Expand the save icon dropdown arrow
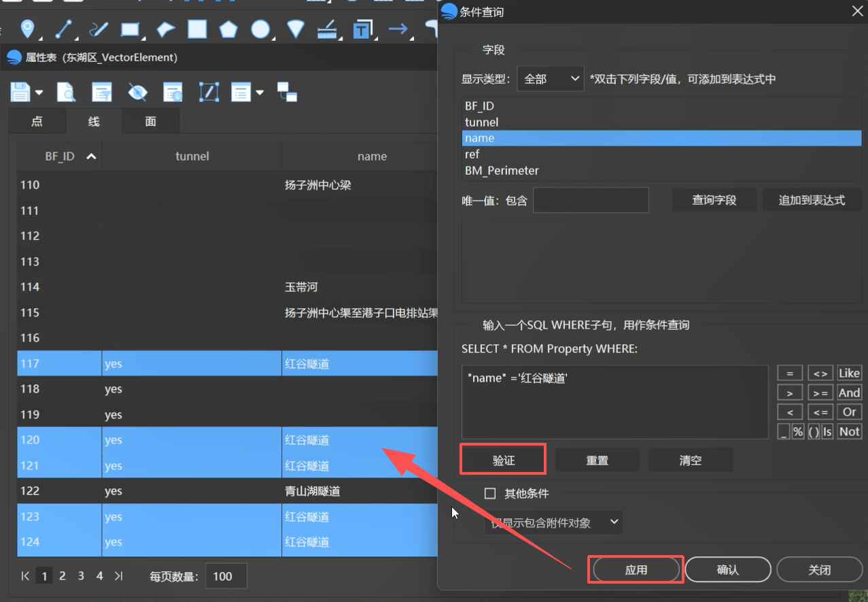The width and height of the screenshot is (868, 602). coord(39,93)
